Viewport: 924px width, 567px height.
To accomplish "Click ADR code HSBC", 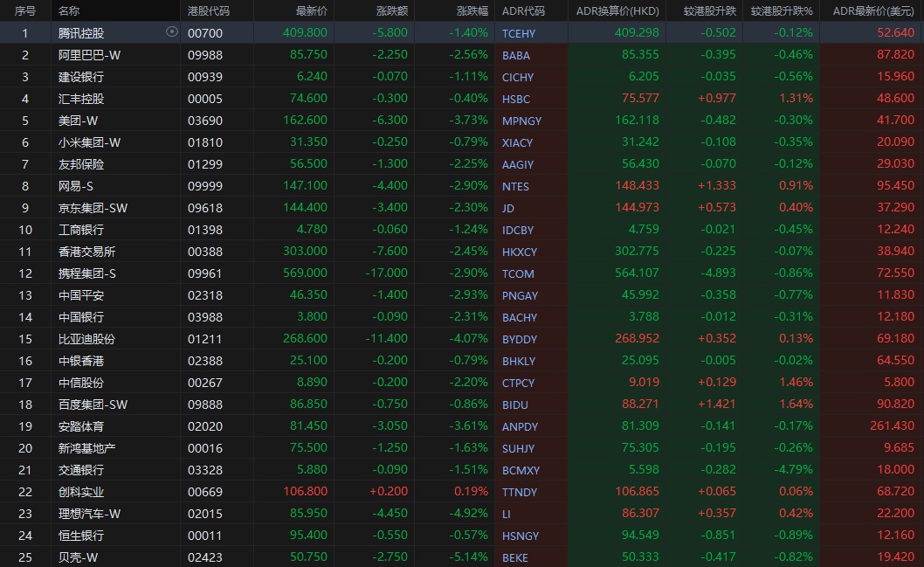I will coord(515,99).
